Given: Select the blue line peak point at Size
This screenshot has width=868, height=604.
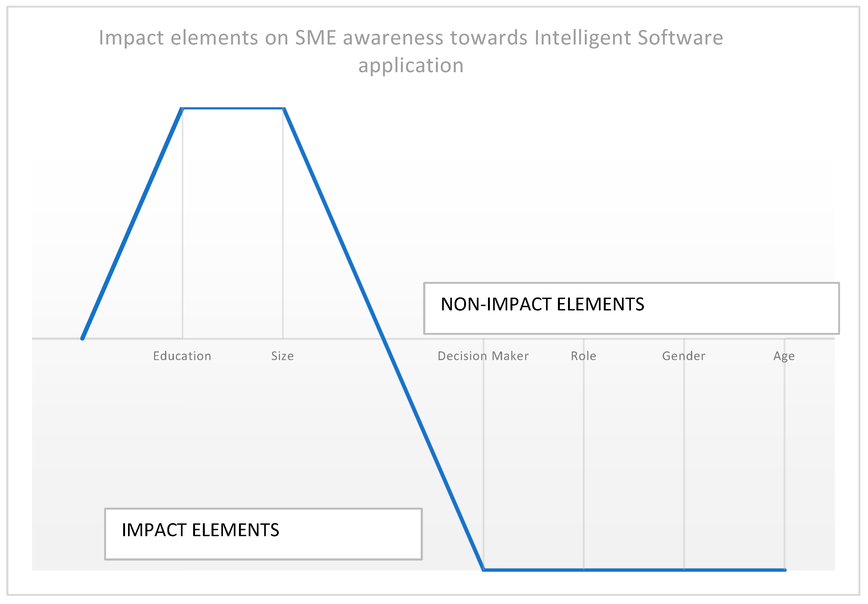Looking at the screenshot, I should point(284,109).
